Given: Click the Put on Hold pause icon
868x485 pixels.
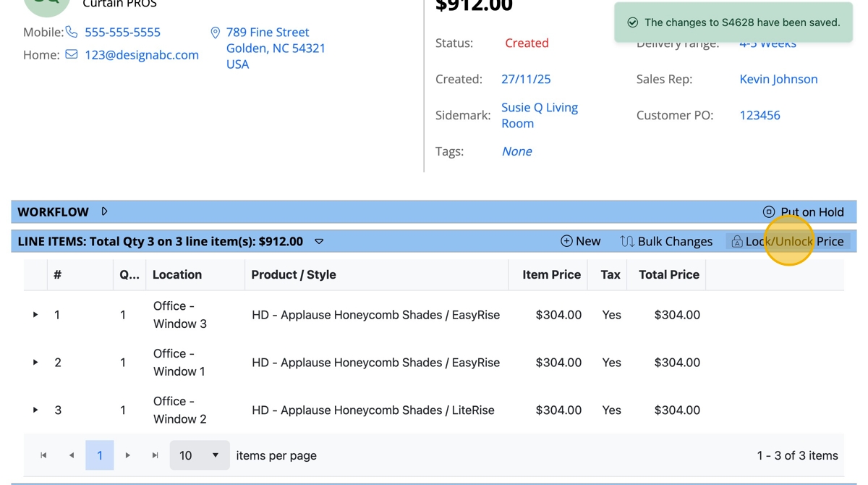Looking at the screenshot, I should point(769,211).
